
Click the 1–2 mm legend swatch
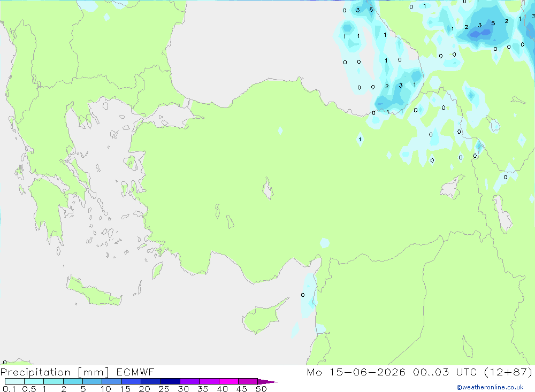pos(53,381)
